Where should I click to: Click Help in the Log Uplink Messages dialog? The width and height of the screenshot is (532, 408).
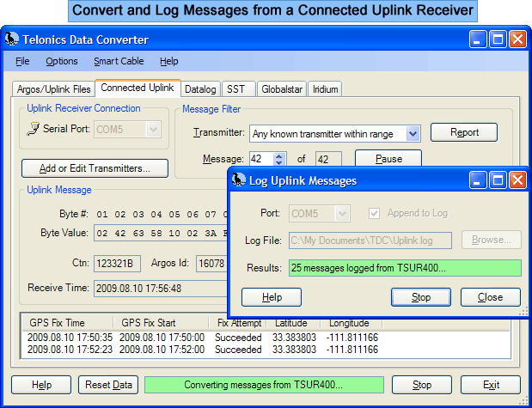272,297
